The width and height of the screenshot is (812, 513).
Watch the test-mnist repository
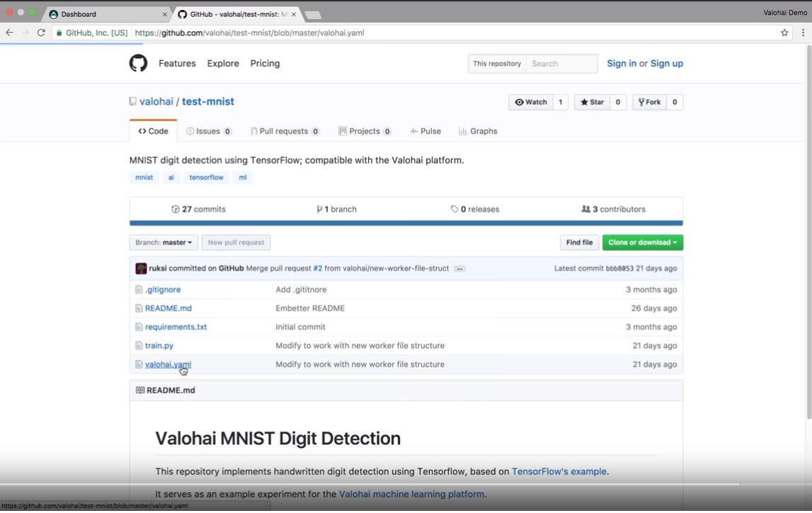point(531,102)
